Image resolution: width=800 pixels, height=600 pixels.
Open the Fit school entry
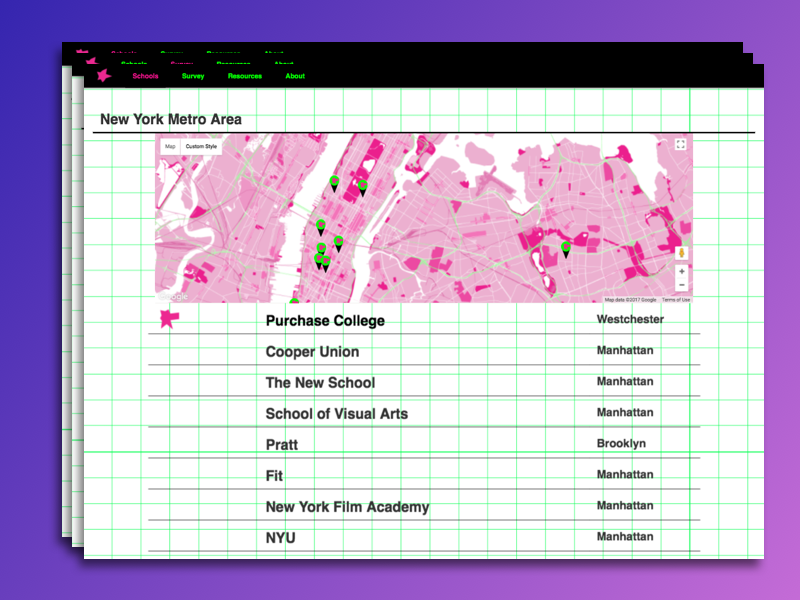pos(274,476)
